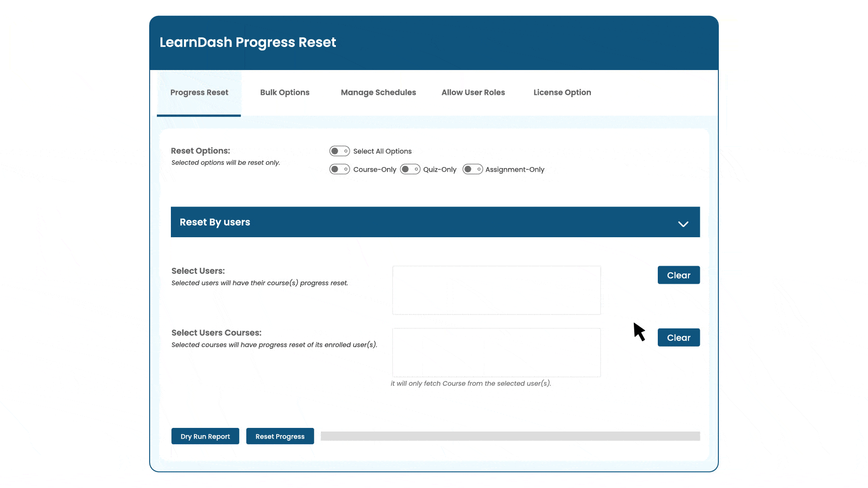
Task: Clear the selected users field
Action: point(679,275)
